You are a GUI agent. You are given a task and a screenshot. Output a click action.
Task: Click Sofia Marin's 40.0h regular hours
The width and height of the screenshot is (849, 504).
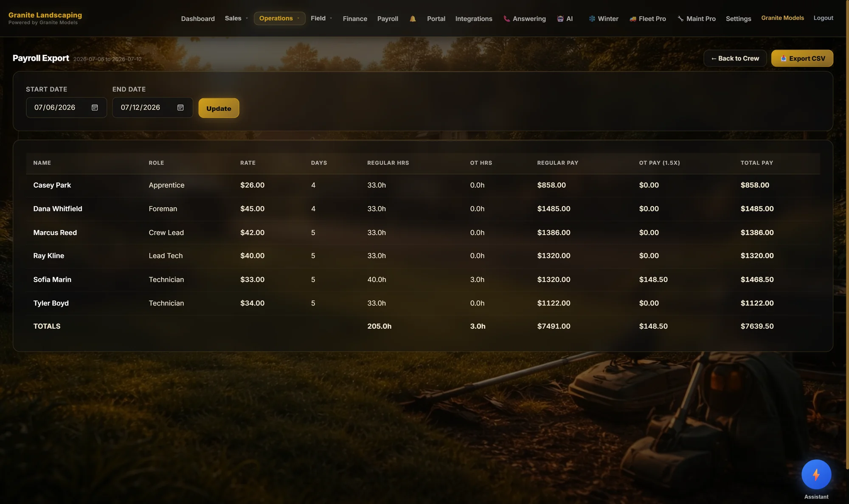(377, 280)
